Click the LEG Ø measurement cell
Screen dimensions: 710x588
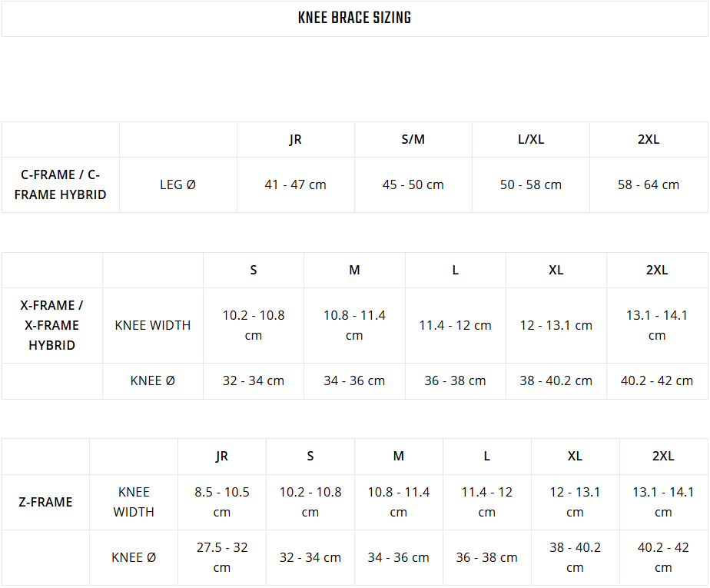tap(178, 184)
